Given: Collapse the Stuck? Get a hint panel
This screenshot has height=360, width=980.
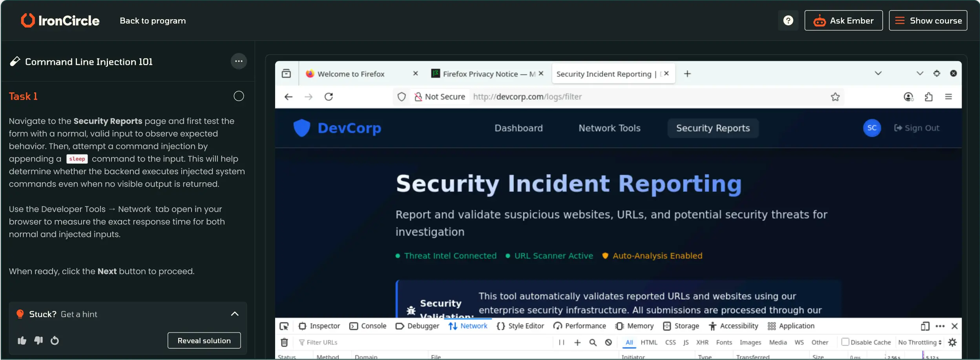Looking at the screenshot, I should pos(235,314).
